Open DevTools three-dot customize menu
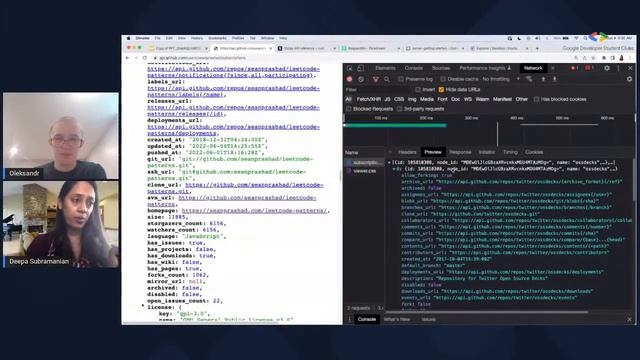This screenshot has height=360, width=640. [619, 68]
